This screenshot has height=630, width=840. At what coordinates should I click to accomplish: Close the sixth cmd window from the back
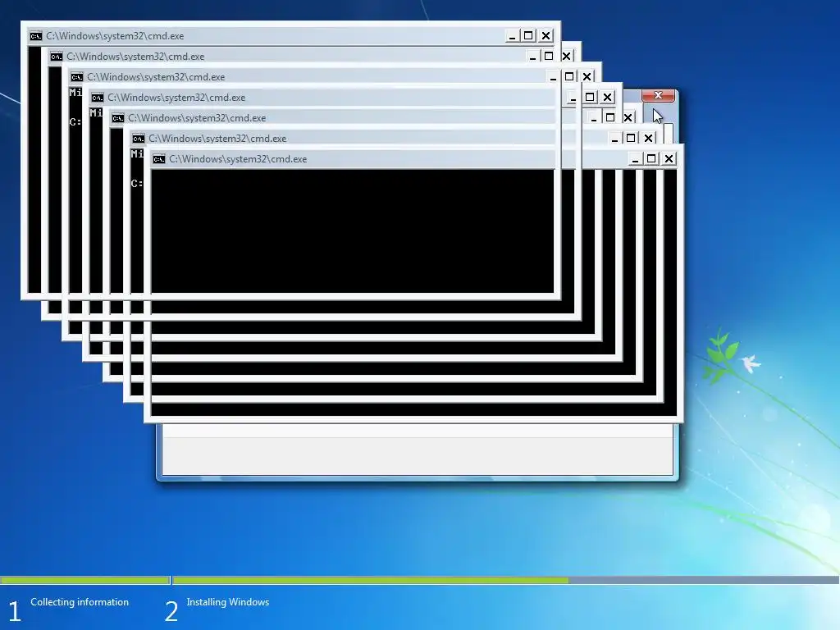pos(648,138)
